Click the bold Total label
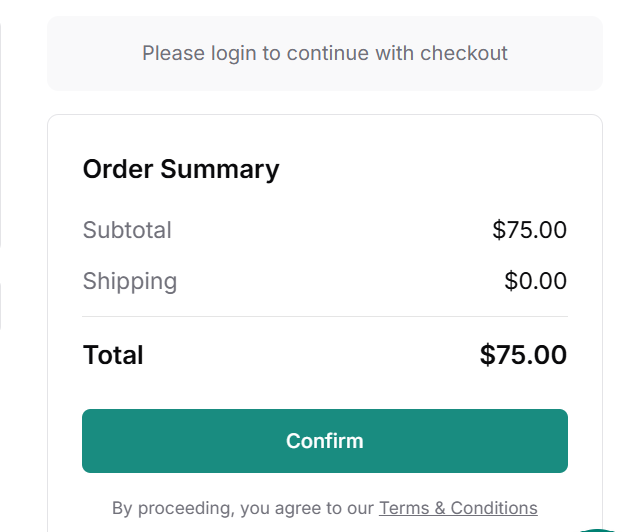This screenshot has height=532, width=642. [x=113, y=355]
